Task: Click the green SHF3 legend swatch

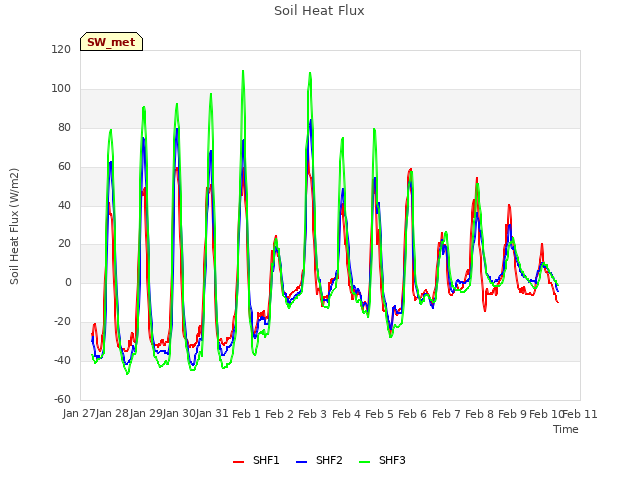Action: tap(364, 462)
